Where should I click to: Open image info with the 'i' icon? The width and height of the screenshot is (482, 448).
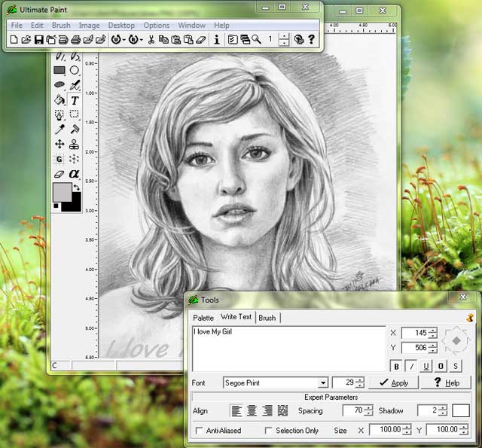click(x=217, y=39)
